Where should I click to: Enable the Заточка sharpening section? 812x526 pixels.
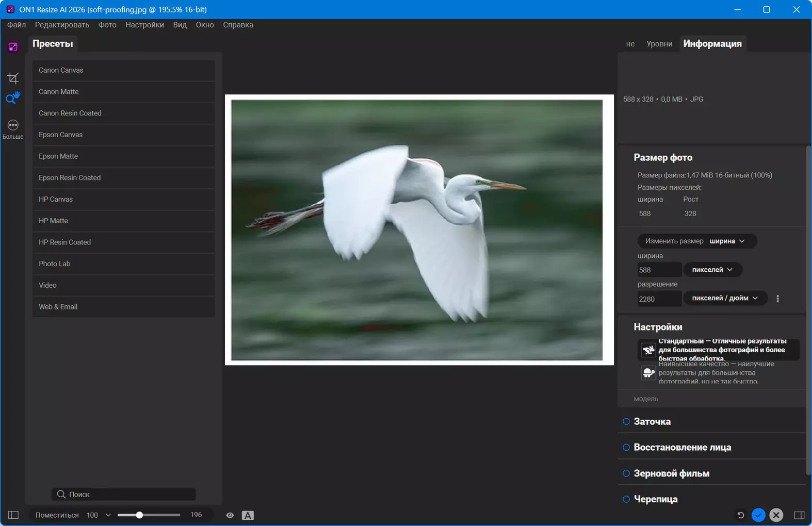(626, 421)
